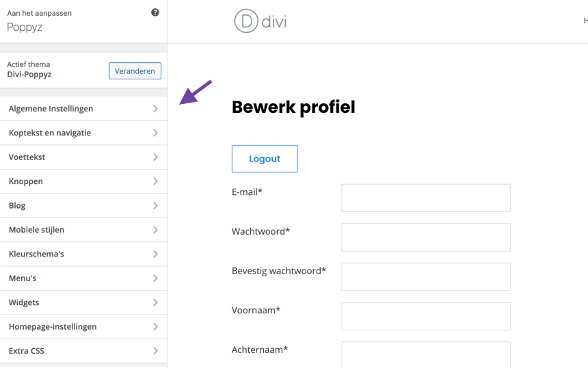
Task: Click into the Wachtwoord field
Action: pyautogui.click(x=425, y=237)
